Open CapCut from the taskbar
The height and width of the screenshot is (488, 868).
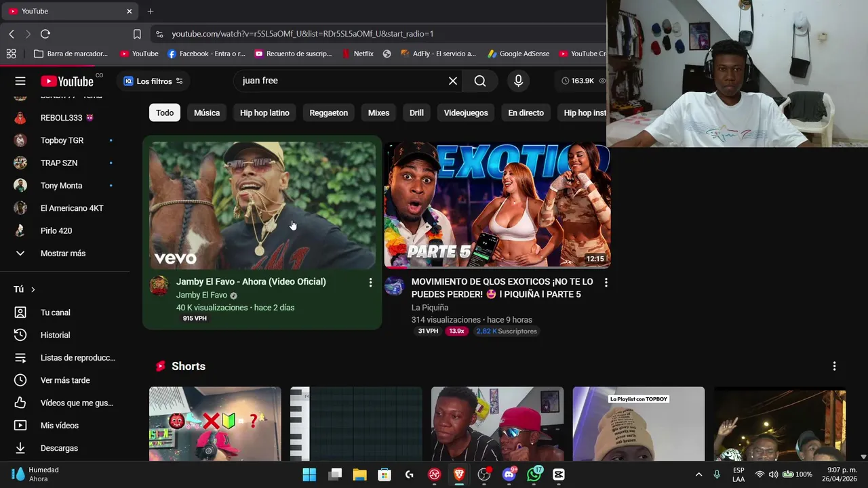pos(559,474)
